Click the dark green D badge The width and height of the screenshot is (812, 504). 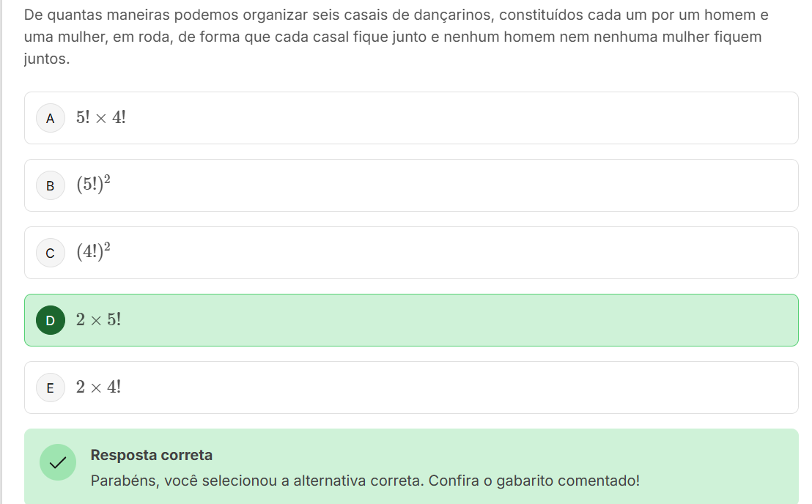pyautogui.click(x=50, y=320)
